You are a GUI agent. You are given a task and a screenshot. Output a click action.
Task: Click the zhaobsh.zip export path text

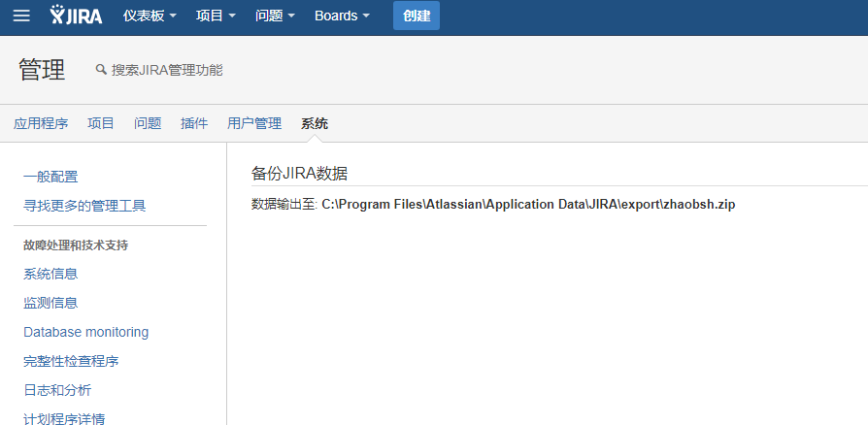point(528,204)
